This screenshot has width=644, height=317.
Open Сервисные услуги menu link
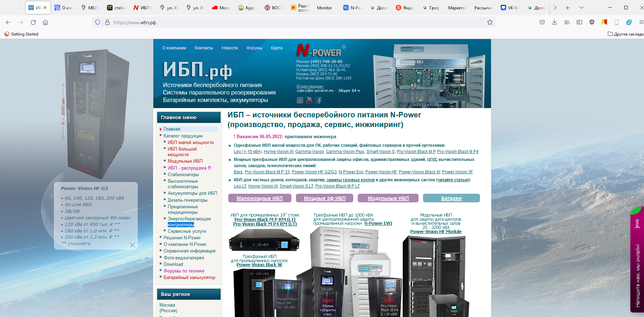(x=187, y=231)
